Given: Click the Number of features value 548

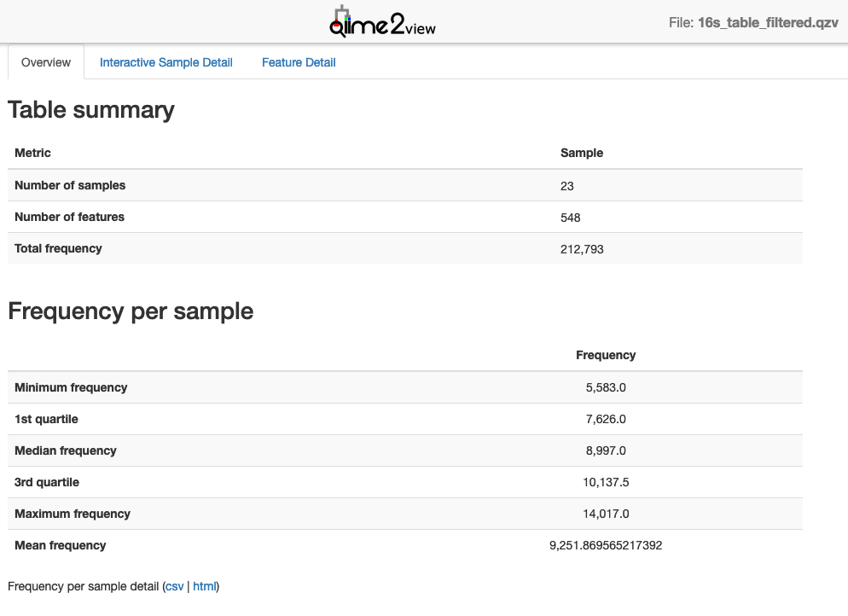Looking at the screenshot, I should [x=570, y=218].
